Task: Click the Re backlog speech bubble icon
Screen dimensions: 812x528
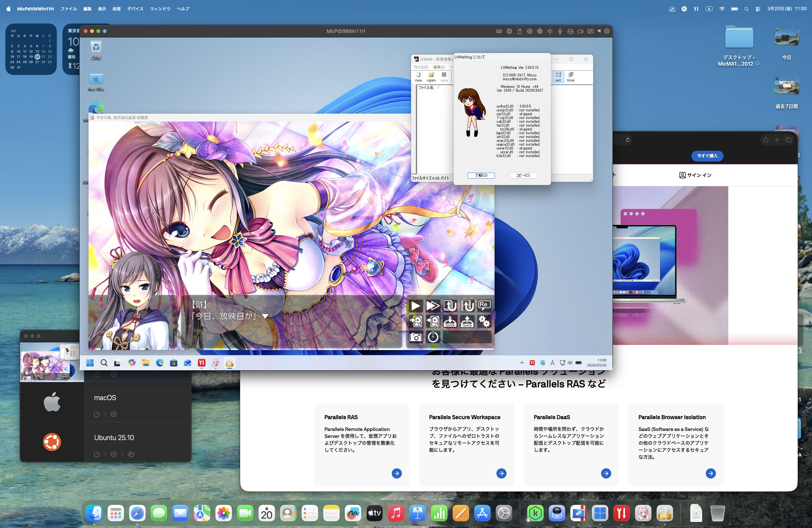Action: point(484,306)
